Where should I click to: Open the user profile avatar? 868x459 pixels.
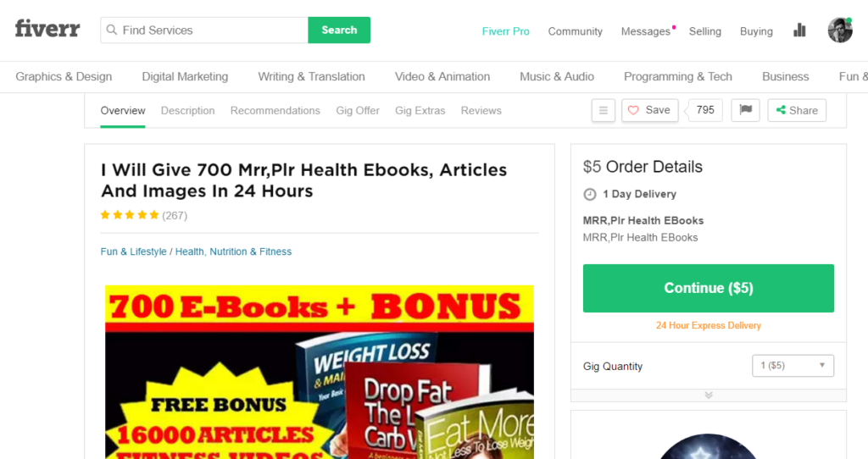point(840,30)
